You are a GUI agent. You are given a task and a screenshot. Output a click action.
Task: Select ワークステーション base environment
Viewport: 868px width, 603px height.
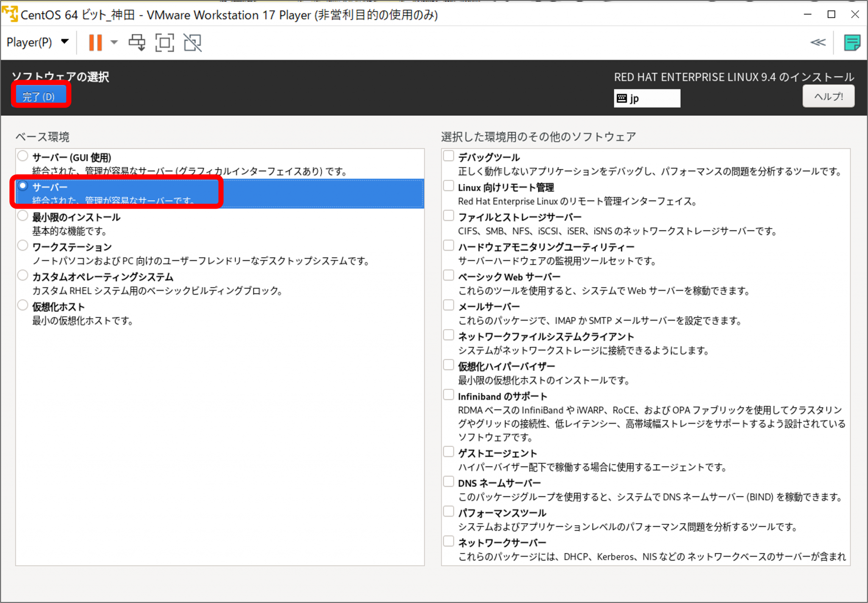pos(23,246)
